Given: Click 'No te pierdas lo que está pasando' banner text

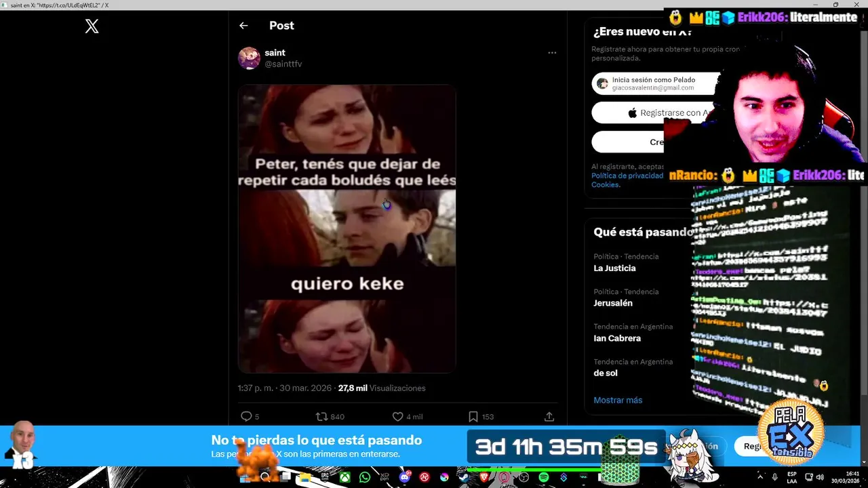Looking at the screenshot, I should coord(317,441).
